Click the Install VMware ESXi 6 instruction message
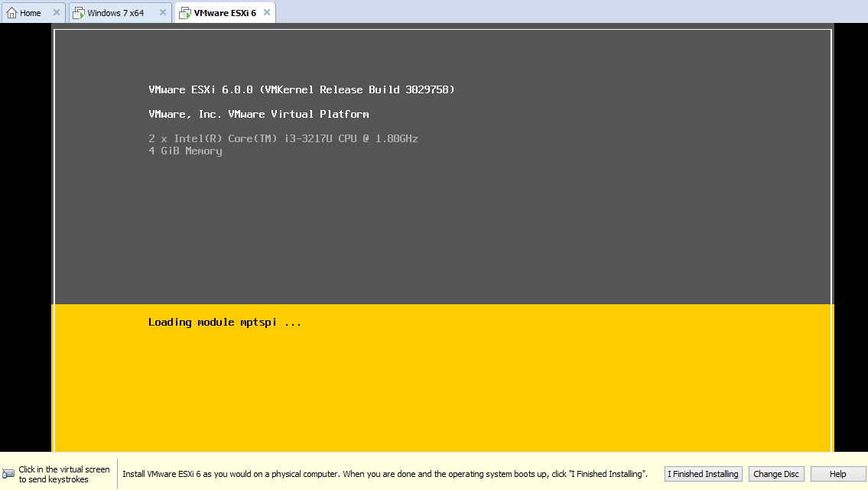 click(385, 474)
